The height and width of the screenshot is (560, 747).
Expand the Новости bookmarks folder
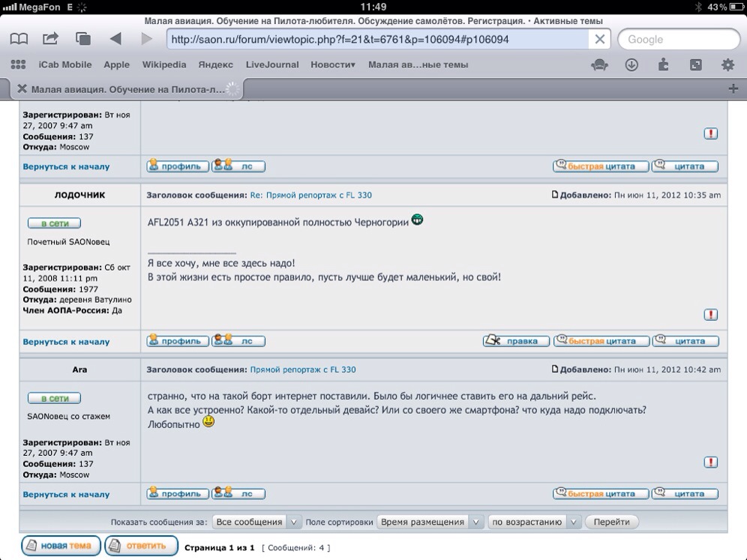[333, 65]
